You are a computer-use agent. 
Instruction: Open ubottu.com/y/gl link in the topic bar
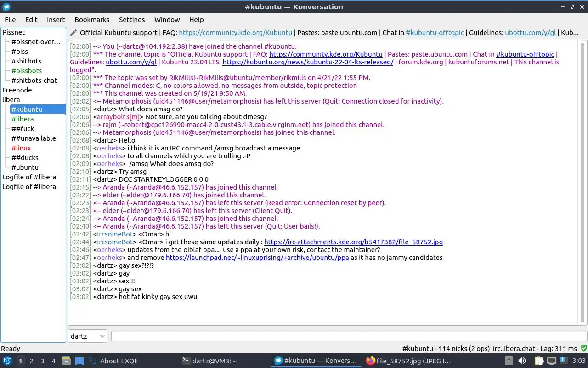pos(530,33)
